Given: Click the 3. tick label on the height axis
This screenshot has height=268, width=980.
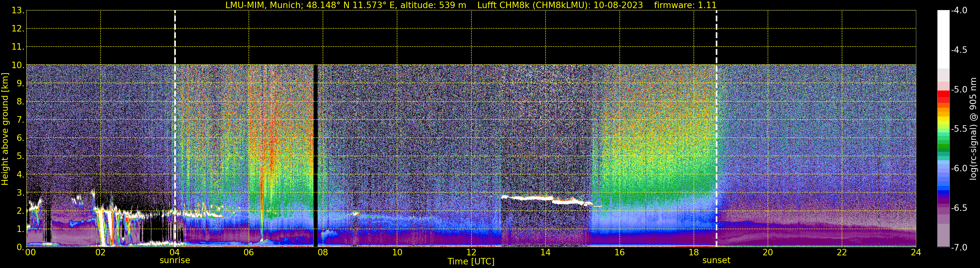Looking at the screenshot, I should (x=20, y=193).
